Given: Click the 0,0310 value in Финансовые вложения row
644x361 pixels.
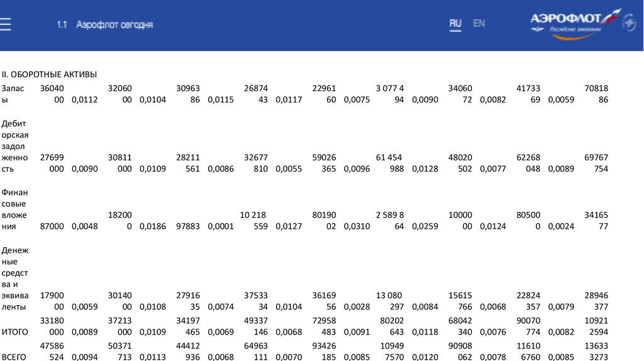Looking at the screenshot, I should pos(357,226).
